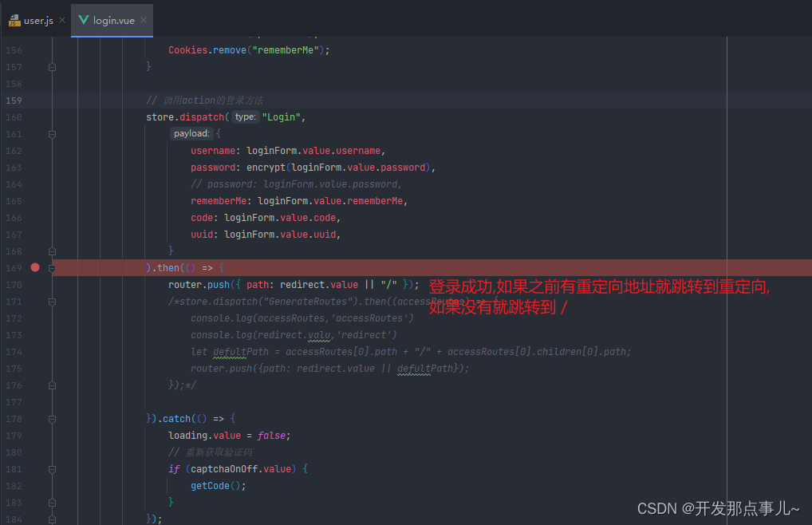The width and height of the screenshot is (812, 525).
Task: Click the 'payload:' parameter hint
Action: click(191, 133)
